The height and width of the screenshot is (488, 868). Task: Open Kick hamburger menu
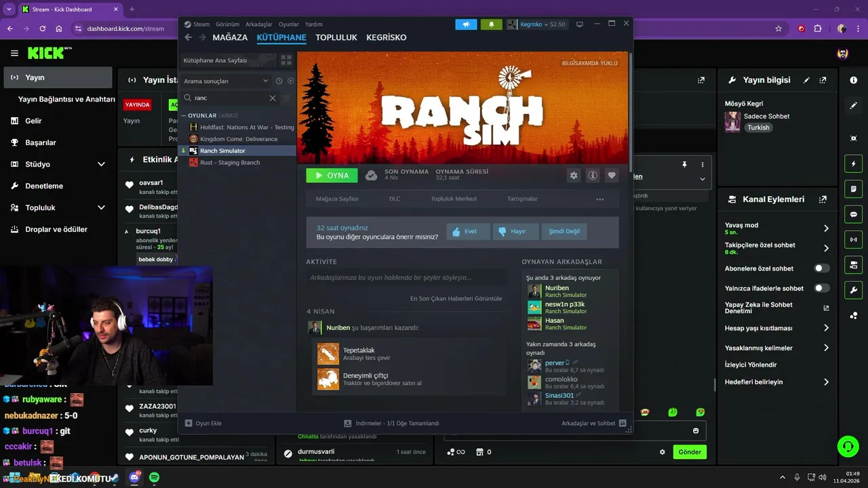tap(14, 53)
